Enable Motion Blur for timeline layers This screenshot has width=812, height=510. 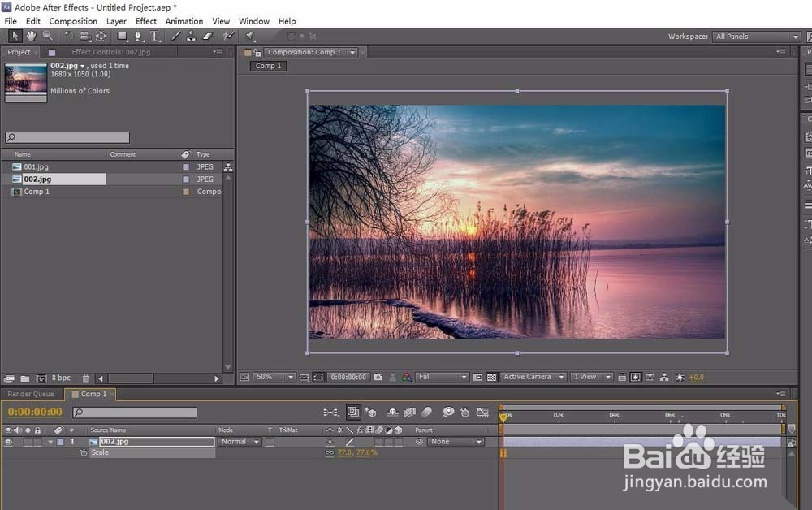[x=426, y=413]
